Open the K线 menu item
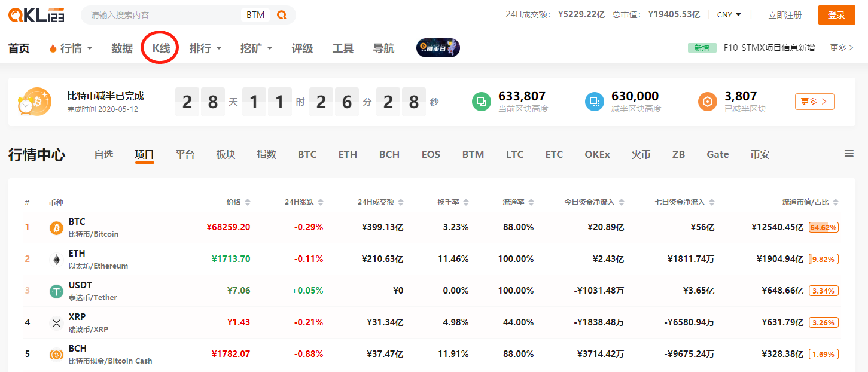The width and height of the screenshot is (868, 372). [162, 48]
